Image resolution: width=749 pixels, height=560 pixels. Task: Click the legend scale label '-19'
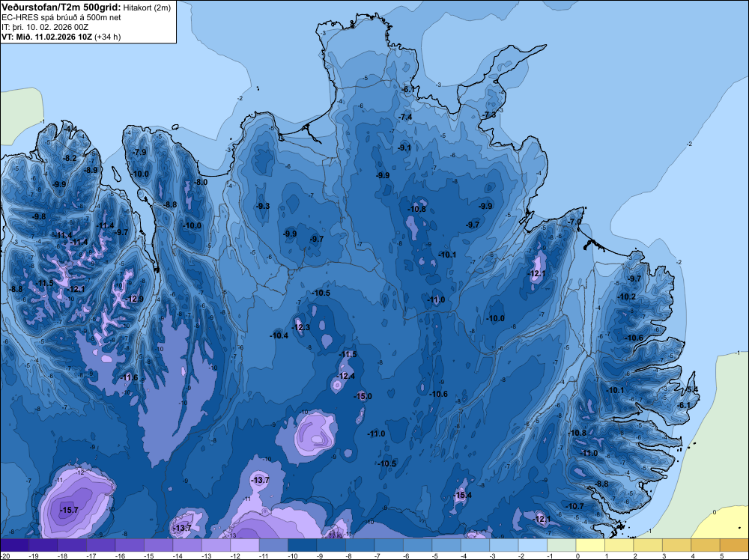34,556
